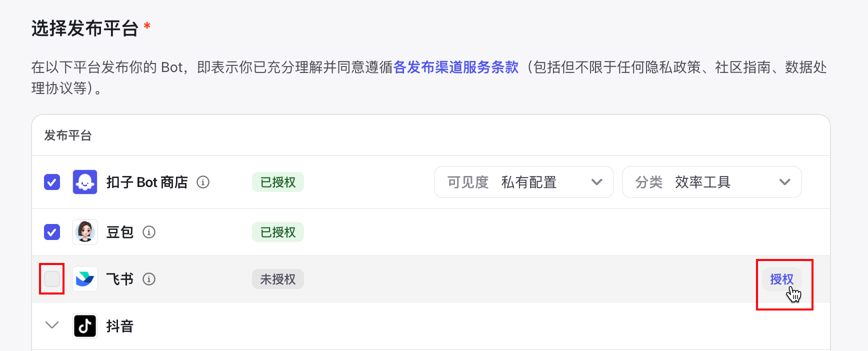Click the 豆包 avatar icon
868x351 pixels.
point(85,232)
